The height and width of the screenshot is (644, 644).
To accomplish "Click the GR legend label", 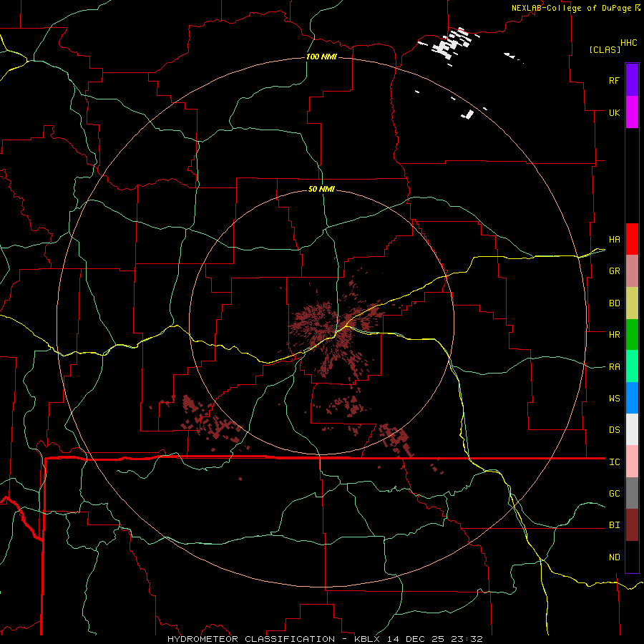I will (614, 271).
